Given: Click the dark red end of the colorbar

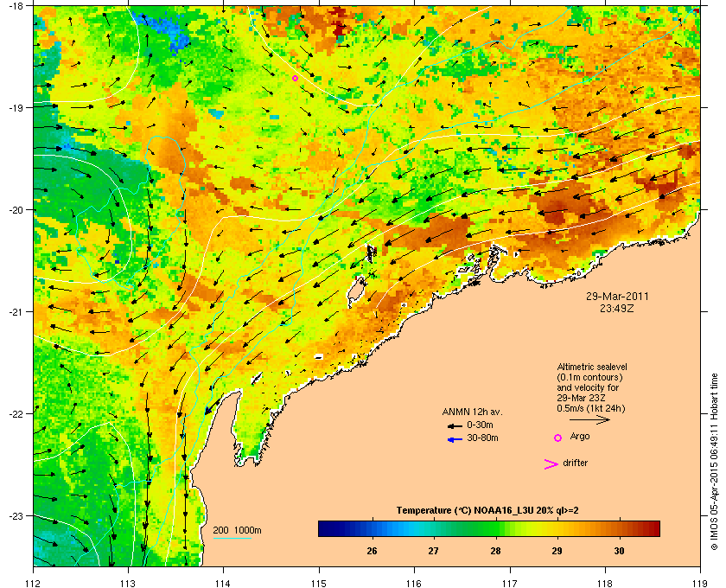Looking at the screenshot, I should (x=653, y=528).
